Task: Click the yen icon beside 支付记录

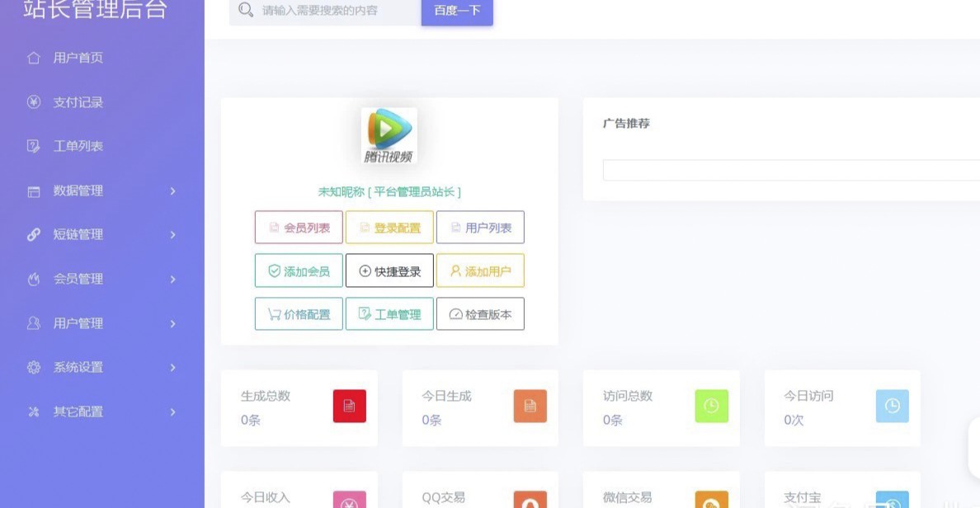Action: [34, 102]
